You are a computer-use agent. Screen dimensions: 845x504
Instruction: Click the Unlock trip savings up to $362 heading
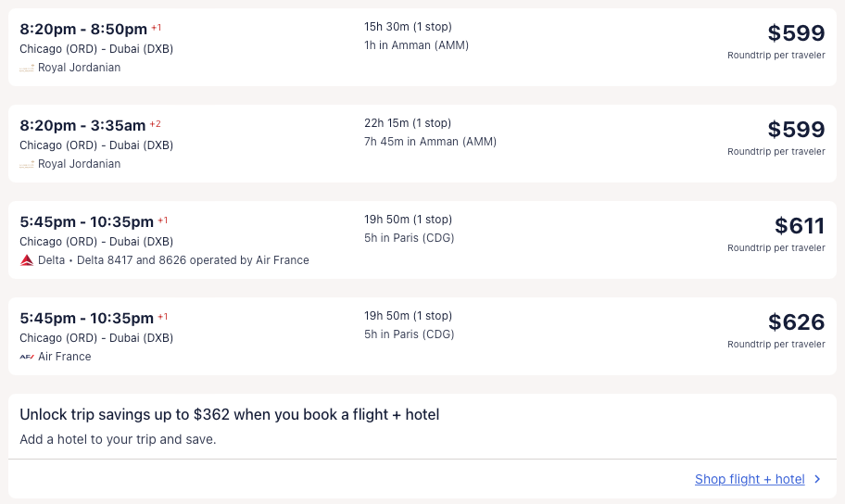click(229, 414)
